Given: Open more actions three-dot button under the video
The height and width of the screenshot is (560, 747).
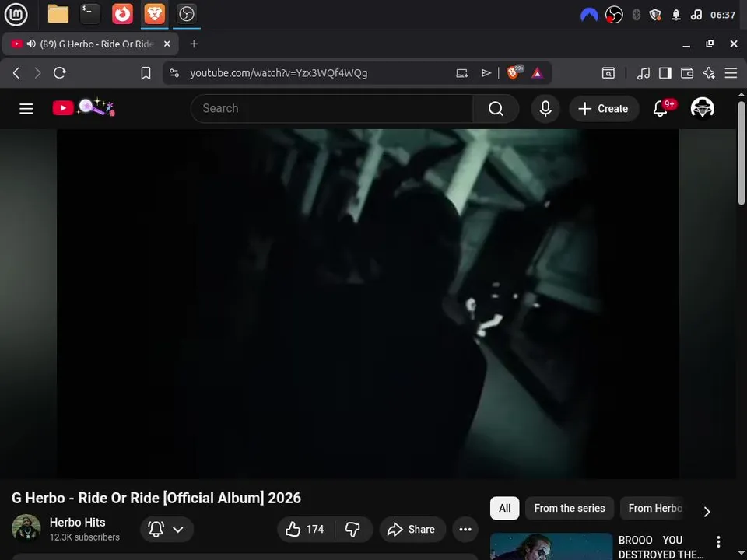Looking at the screenshot, I should click(x=465, y=529).
